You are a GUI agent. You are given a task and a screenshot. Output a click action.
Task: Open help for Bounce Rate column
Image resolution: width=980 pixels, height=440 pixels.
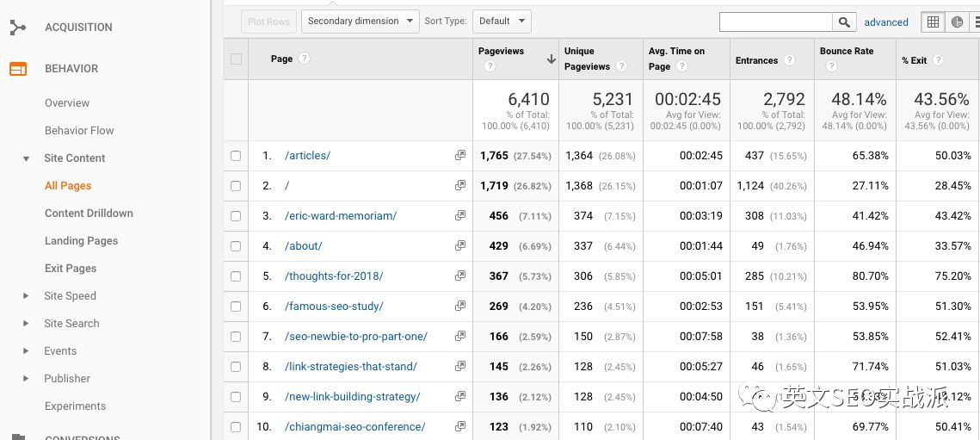[x=830, y=65]
